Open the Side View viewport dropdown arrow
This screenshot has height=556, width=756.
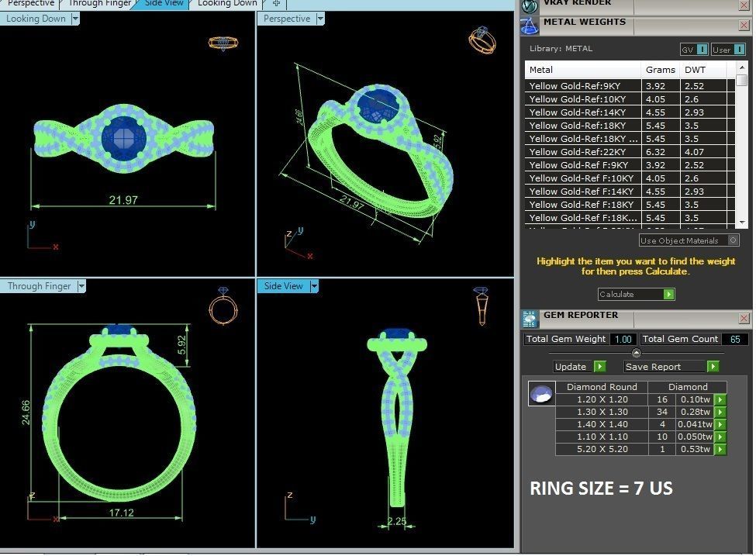pos(314,286)
